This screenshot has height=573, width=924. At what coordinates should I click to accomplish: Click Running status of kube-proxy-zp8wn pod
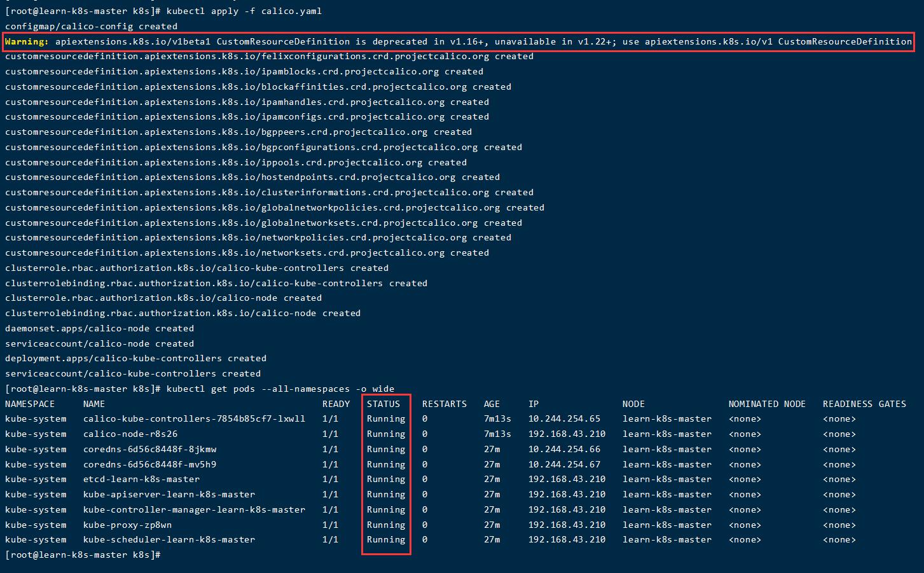[386, 525]
